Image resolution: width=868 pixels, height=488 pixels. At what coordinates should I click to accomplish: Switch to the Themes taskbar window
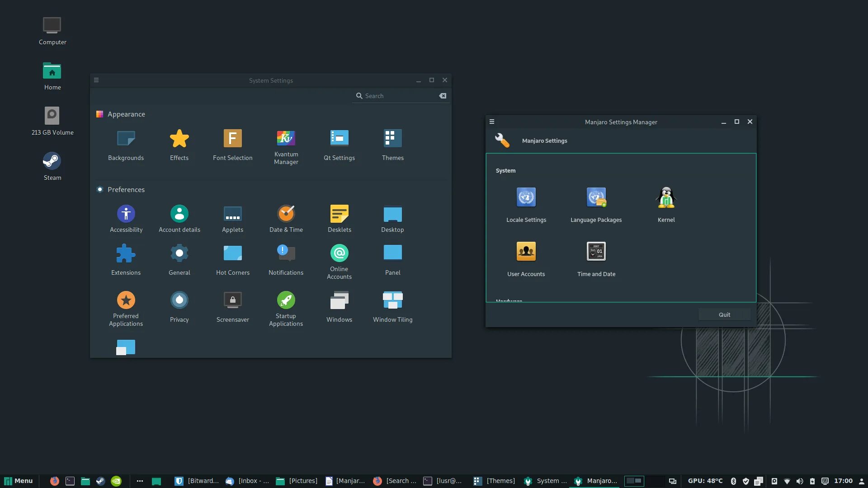494,481
